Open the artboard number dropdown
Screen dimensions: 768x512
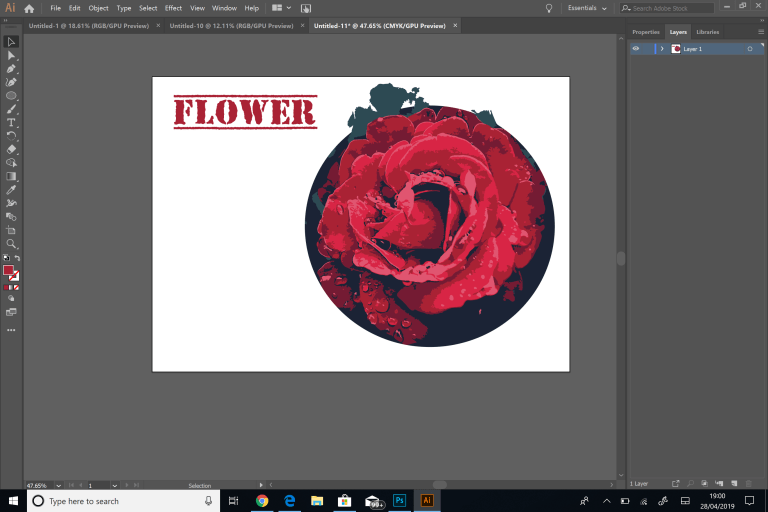click(115, 486)
